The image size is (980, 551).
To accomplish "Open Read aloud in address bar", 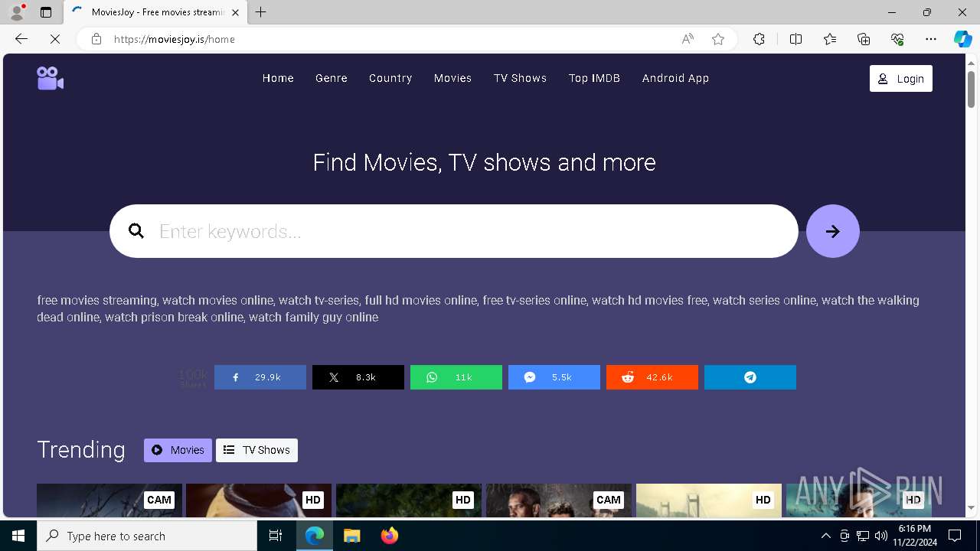I will point(688,39).
